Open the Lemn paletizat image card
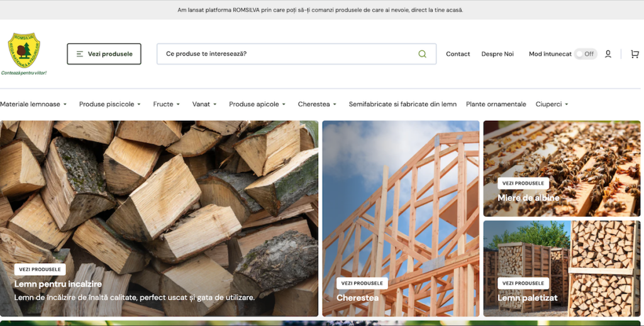The width and height of the screenshot is (644, 326). 562,269
